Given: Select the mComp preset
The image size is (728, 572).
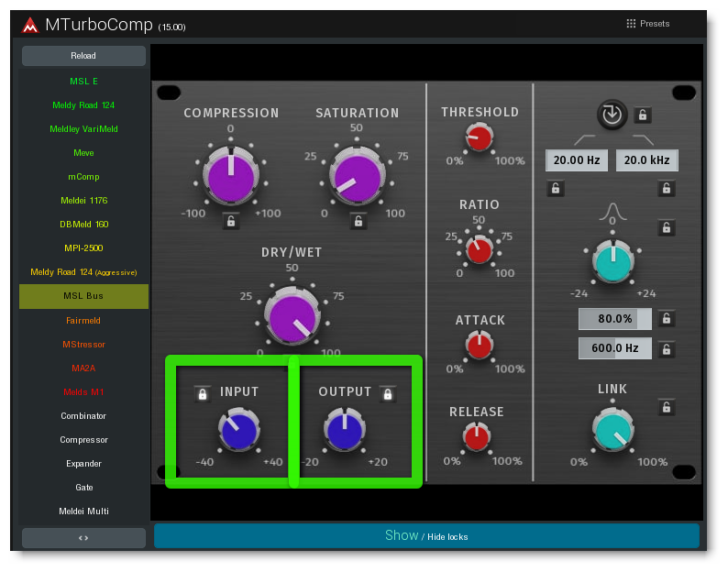Looking at the screenshot, I should [83, 176].
